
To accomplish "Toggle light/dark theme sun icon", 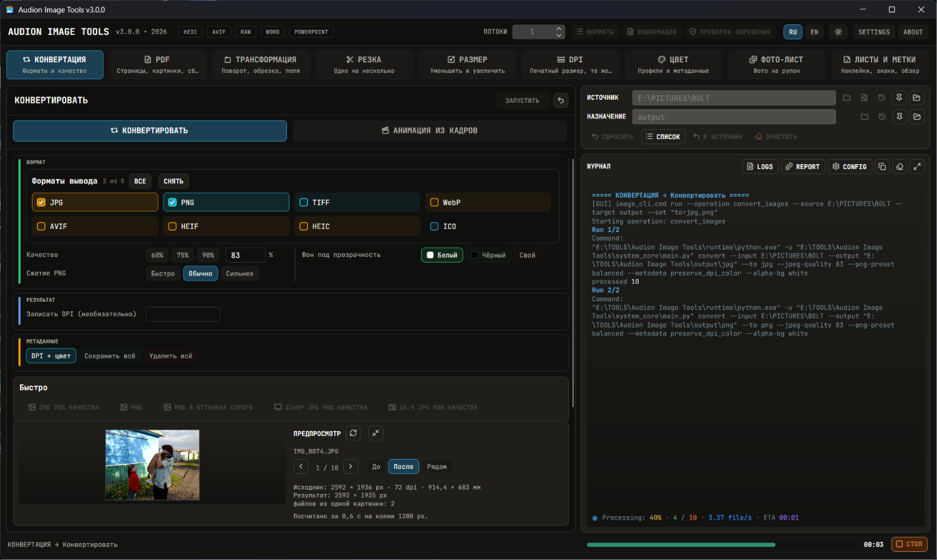I will coord(838,32).
